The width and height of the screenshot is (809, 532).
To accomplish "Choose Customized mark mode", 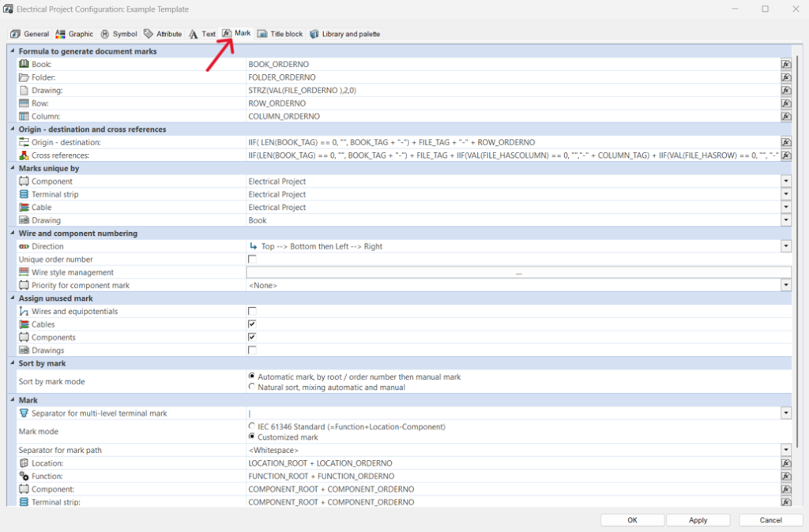I will point(252,436).
